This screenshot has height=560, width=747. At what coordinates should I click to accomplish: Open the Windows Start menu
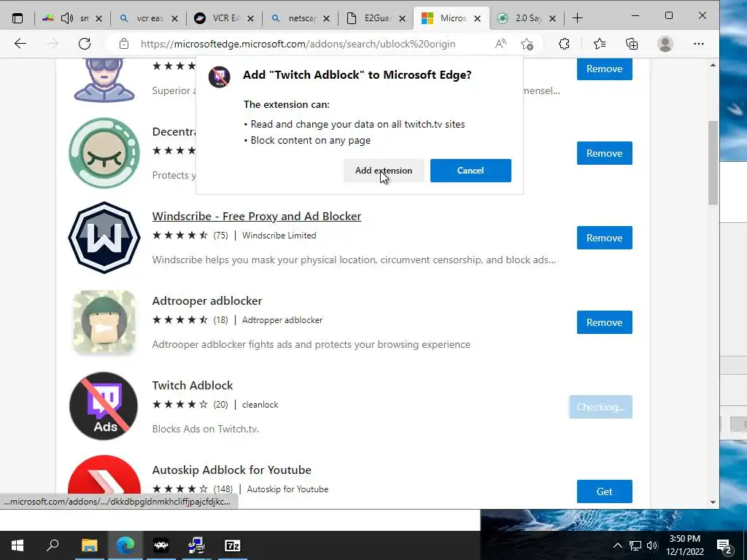(18, 545)
